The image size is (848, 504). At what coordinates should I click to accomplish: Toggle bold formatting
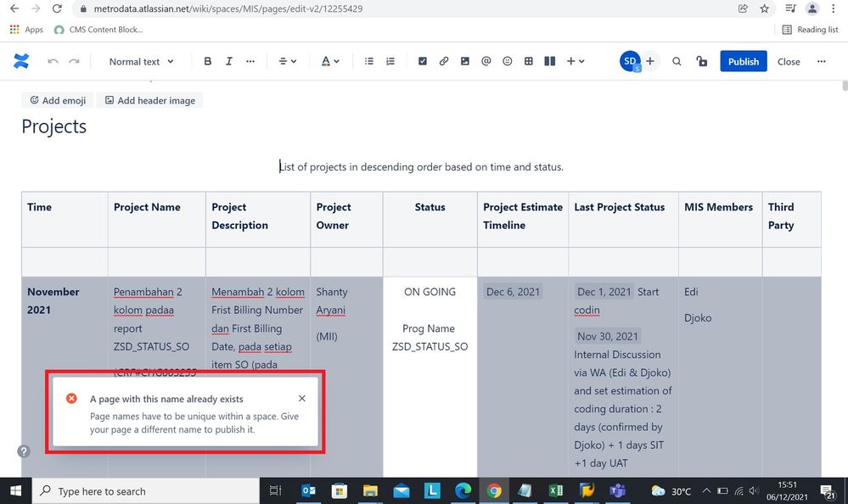point(208,61)
